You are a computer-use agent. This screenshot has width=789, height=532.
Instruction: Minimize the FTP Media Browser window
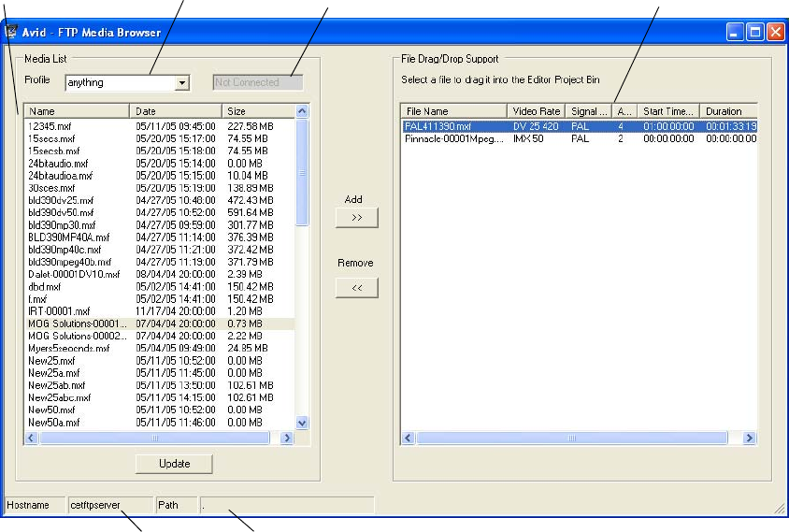point(735,32)
